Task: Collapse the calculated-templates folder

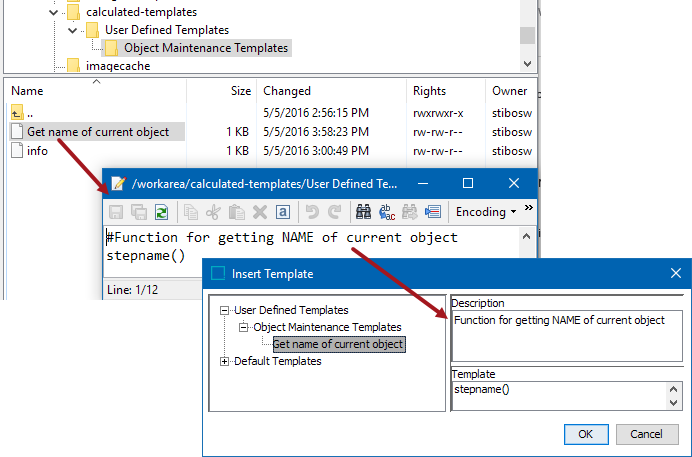Action: (x=54, y=12)
